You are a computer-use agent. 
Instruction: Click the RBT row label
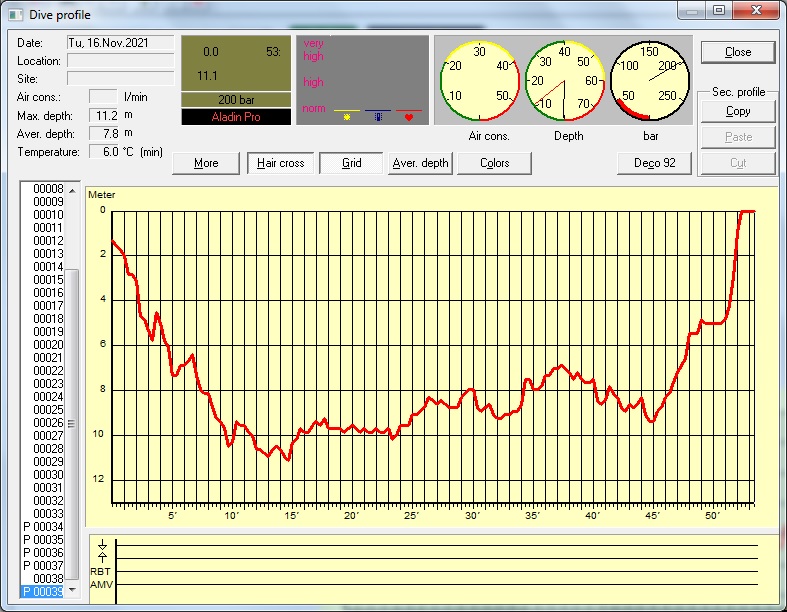coord(100,572)
